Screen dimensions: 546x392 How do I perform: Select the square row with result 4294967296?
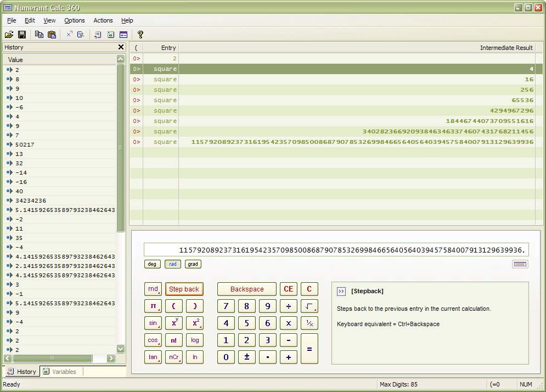point(336,110)
